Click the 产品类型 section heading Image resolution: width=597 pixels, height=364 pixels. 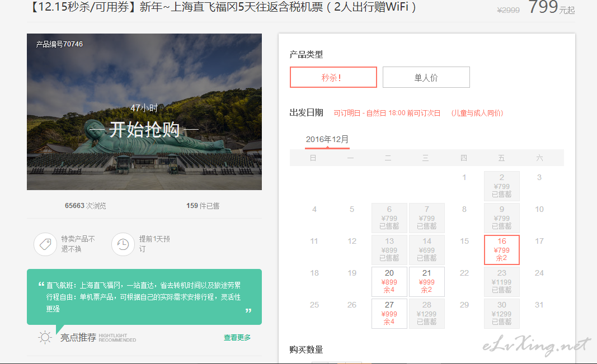click(306, 54)
